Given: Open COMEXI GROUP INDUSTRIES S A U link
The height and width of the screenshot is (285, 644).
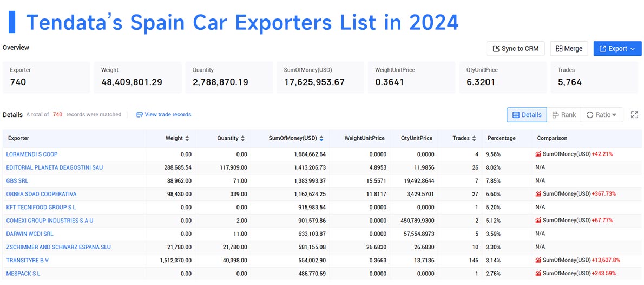Looking at the screenshot, I should pyautogui.click(x=50, y=221).
